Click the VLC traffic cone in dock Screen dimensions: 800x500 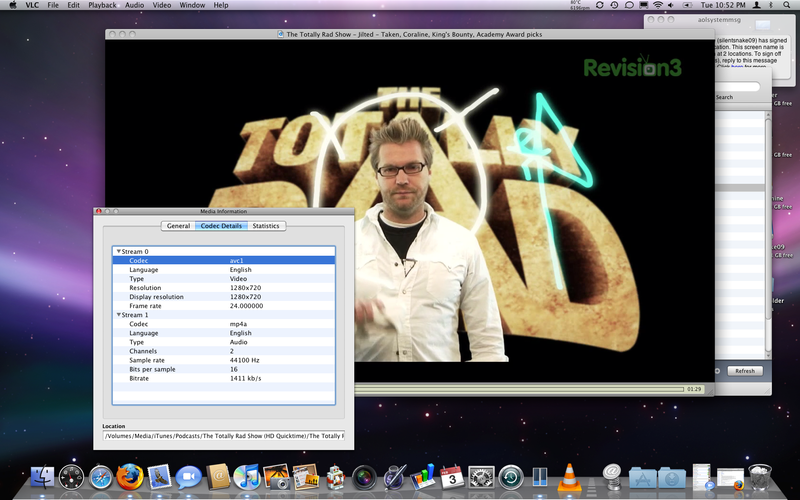pyautogui.click(x=569, y=477)
